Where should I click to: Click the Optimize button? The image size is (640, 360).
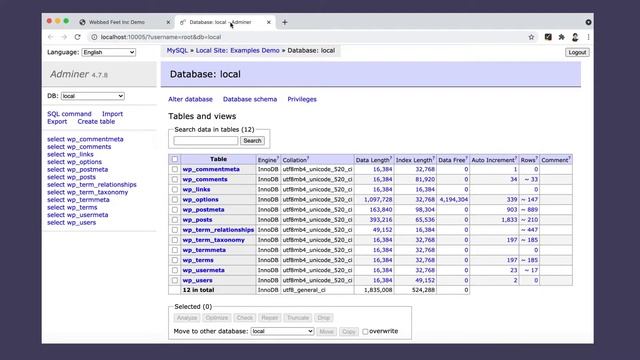[217, 318]
